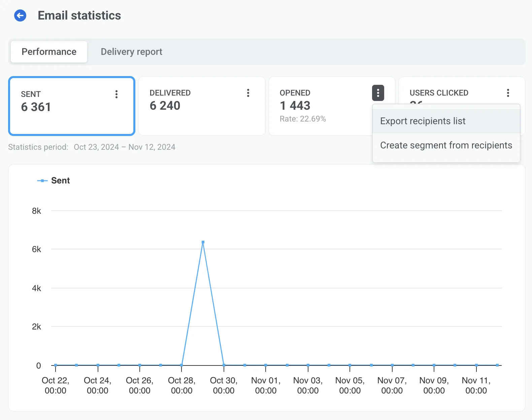Click the Email statistics page heading
Viewport: 532px width, 420px height.
[79, 15]
